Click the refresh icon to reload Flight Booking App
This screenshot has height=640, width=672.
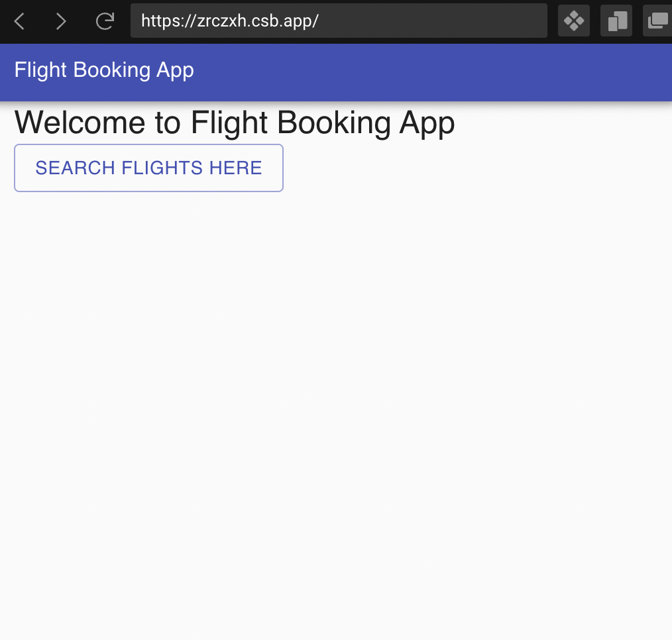[105, 21]
